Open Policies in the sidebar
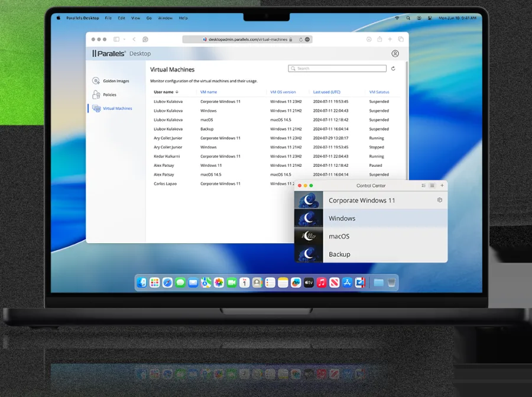The image size is (532, 397). (104, 95)
